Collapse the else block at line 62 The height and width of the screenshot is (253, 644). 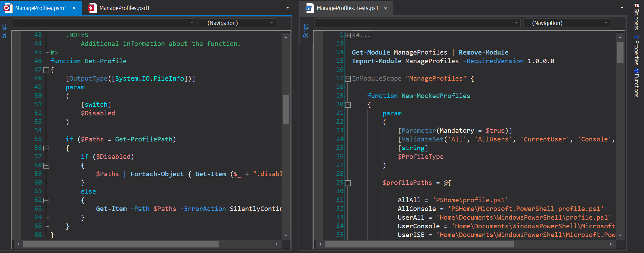[x=46, y=200]
